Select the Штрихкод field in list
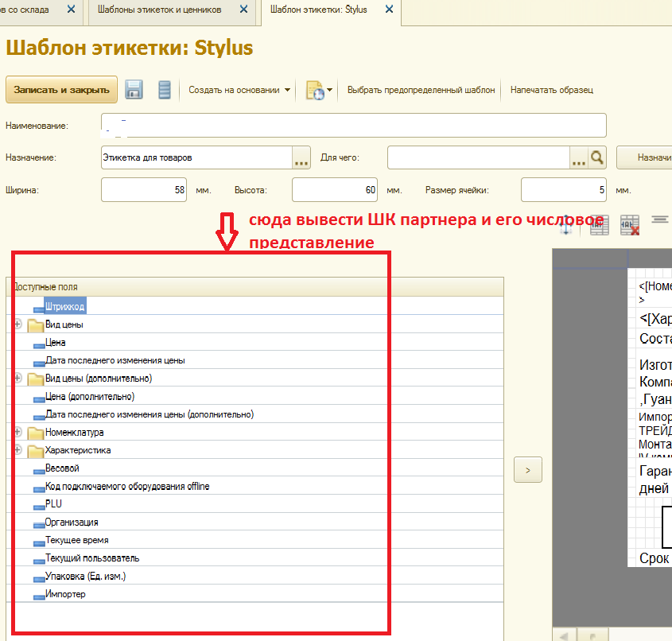672x641 pixels. tap(65, 306)
